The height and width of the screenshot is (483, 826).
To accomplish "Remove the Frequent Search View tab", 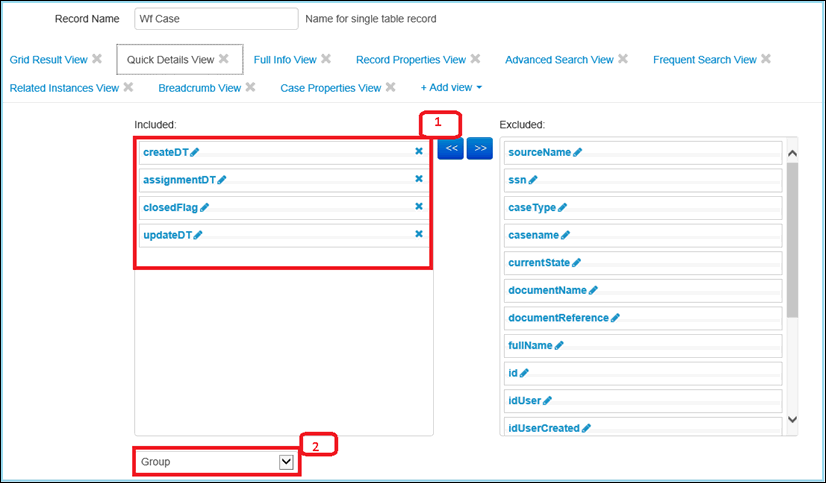I will point(766,59).
